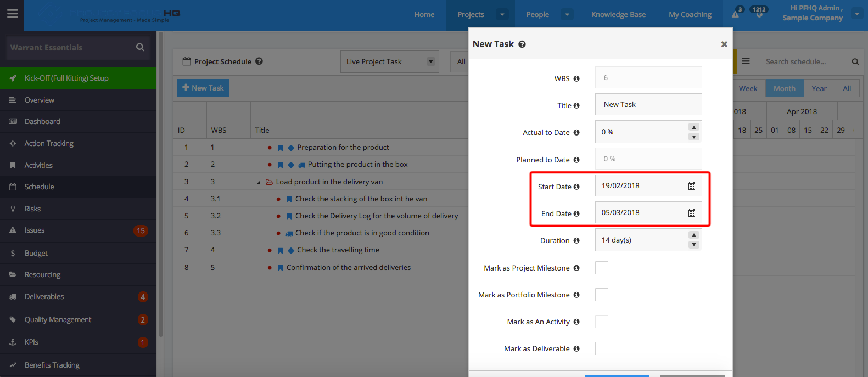Expand the Projects menu dropdown arrow
This screenshot has height=377, width=868.
(502, 14)
